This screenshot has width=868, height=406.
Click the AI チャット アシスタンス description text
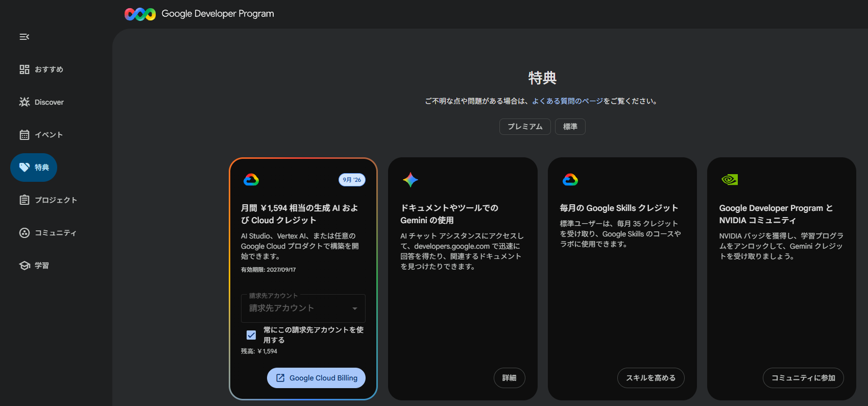pyautogui.click(x=462, y=251)
